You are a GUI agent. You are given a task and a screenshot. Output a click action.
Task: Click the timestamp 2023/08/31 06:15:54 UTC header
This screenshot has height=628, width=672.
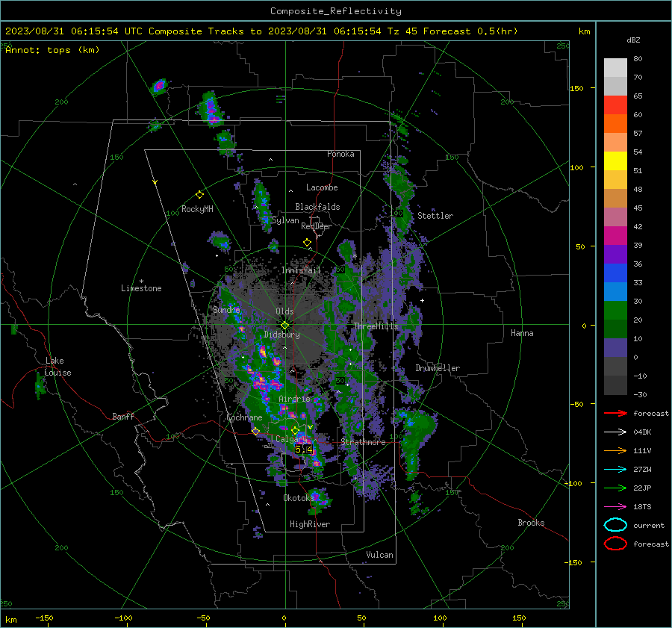point(74,31)
